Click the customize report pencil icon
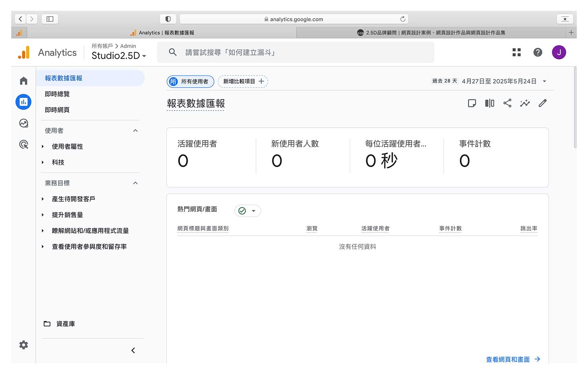588x374 pixels. (542, 103)
